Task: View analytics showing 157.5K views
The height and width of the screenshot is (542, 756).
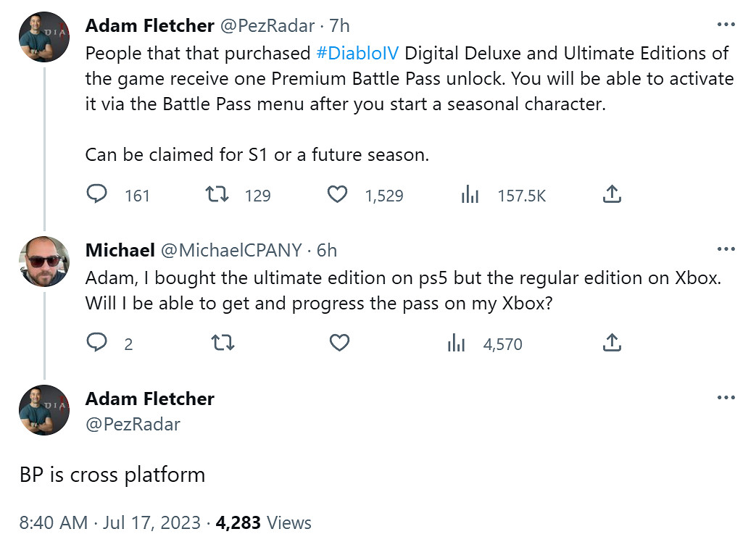Action: tap(470, 195)
